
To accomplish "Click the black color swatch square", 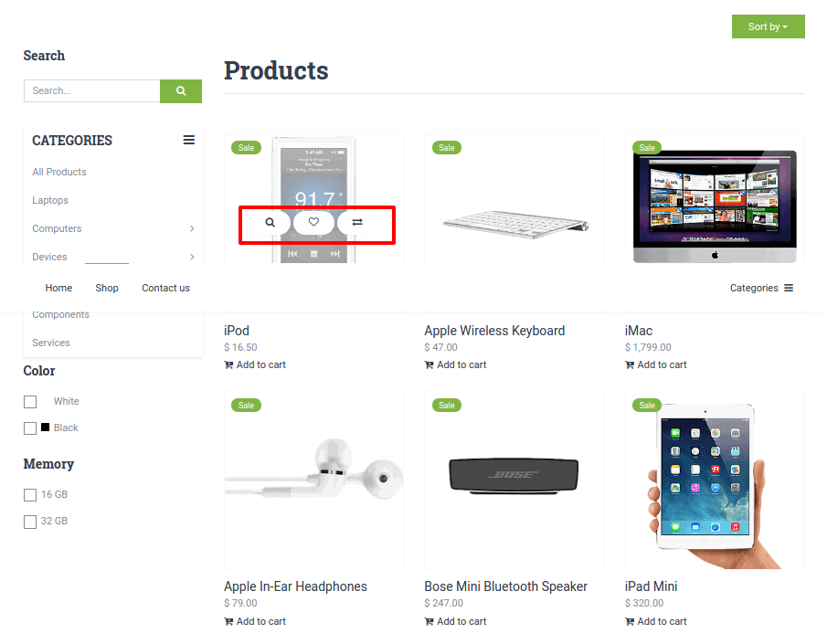I will 46,428.
